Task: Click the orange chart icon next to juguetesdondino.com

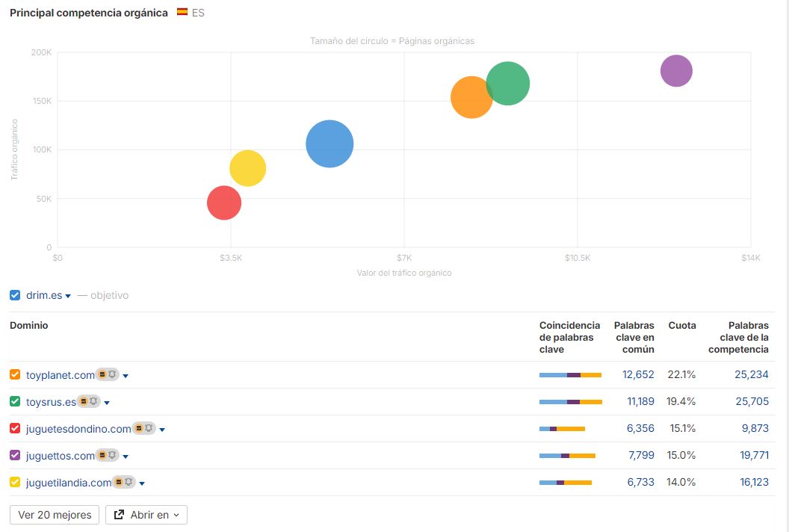Action: point(138,429)
